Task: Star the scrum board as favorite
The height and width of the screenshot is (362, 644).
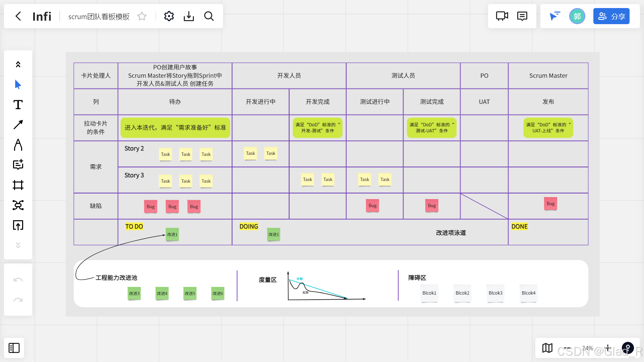Action: [142, 16]
